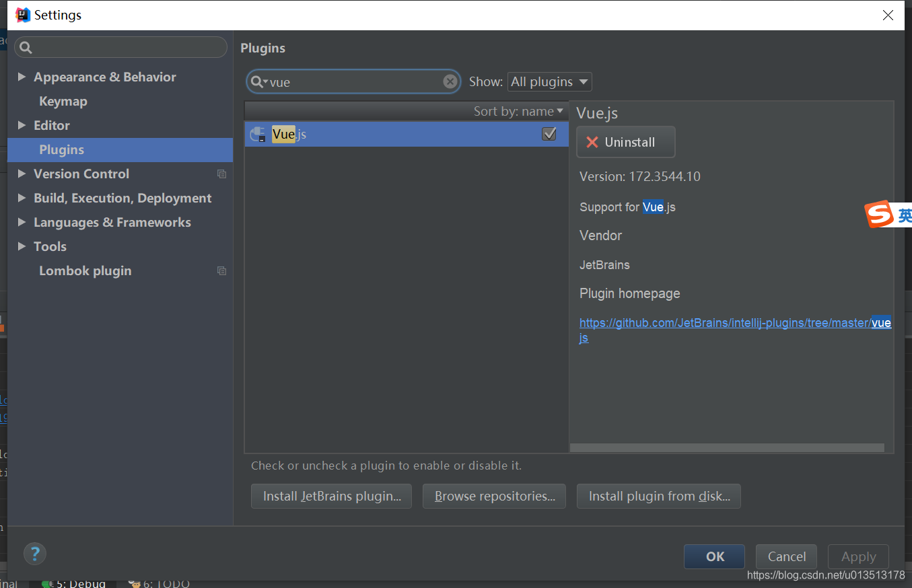Select the Vue.js row in plugin list

(x=407, y=134)
